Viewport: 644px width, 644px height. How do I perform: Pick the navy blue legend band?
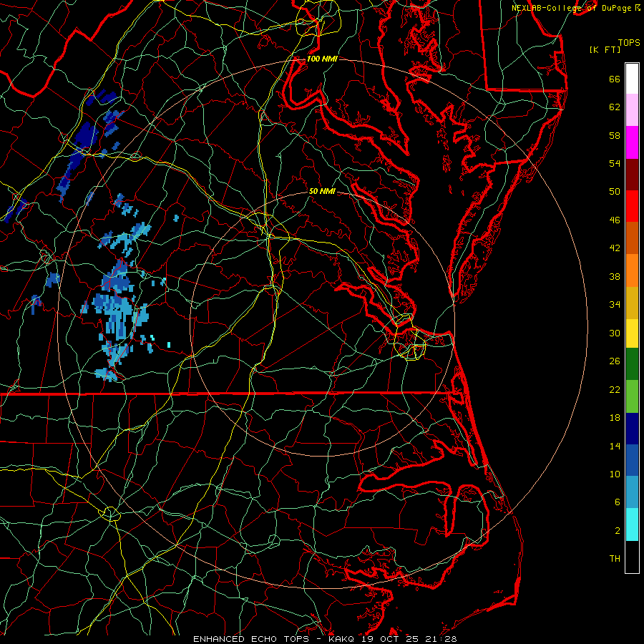click(632, 429)
